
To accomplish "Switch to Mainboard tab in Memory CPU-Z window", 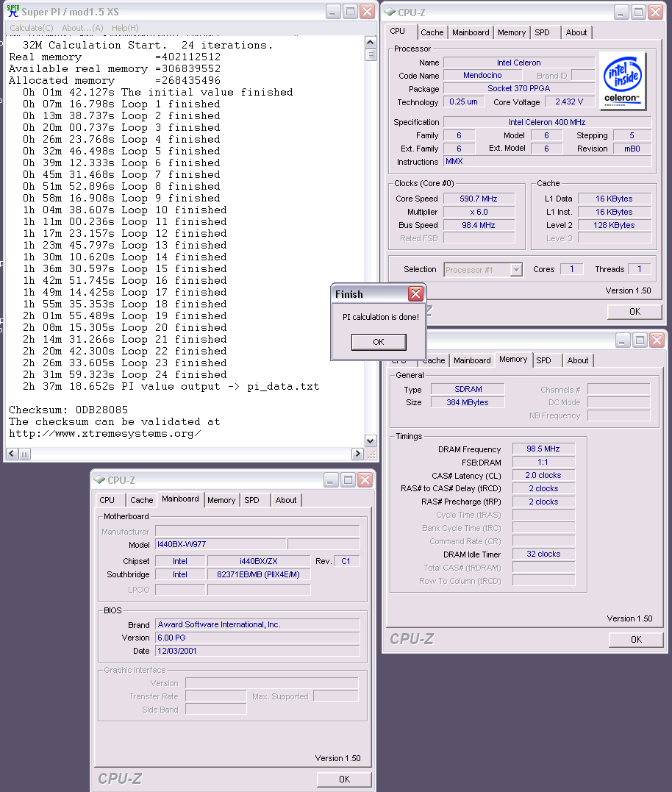I will point(472,360).
